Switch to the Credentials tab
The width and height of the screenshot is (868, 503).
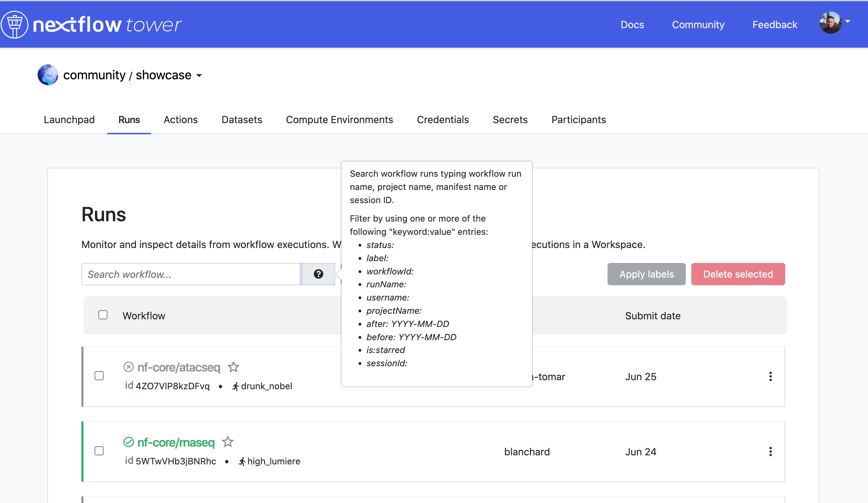pyautogui.click(x=443, y=120)
